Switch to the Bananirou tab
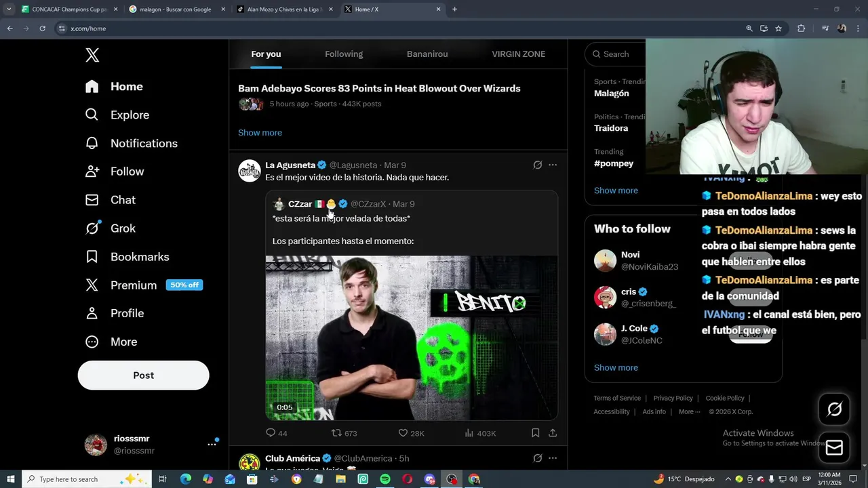 coord(427,54)
